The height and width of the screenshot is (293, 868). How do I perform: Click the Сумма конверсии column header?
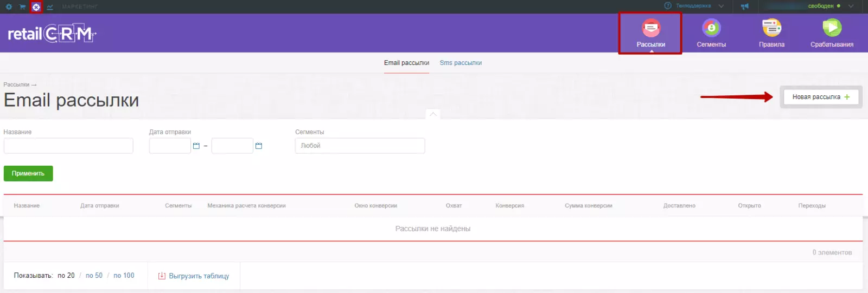pos(589,206)
